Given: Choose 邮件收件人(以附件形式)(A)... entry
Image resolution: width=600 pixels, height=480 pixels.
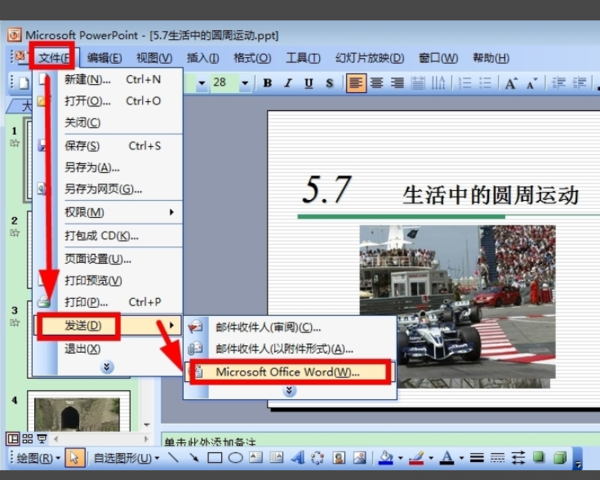Looking at the screenshot, I should coord(290,349).
